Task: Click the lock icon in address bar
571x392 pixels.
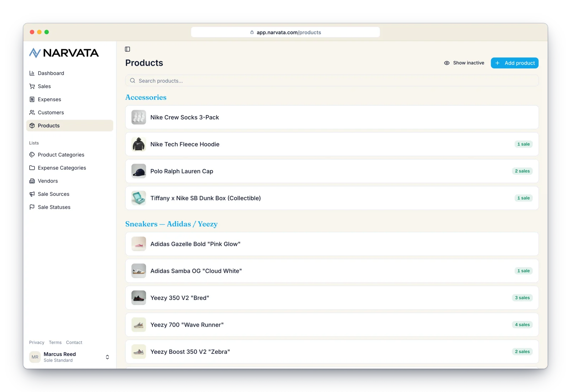Action: [x=252, y=32]
